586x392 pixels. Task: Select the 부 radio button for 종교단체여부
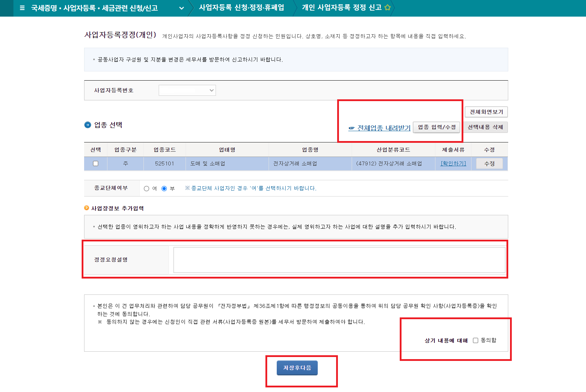[164, 188]
